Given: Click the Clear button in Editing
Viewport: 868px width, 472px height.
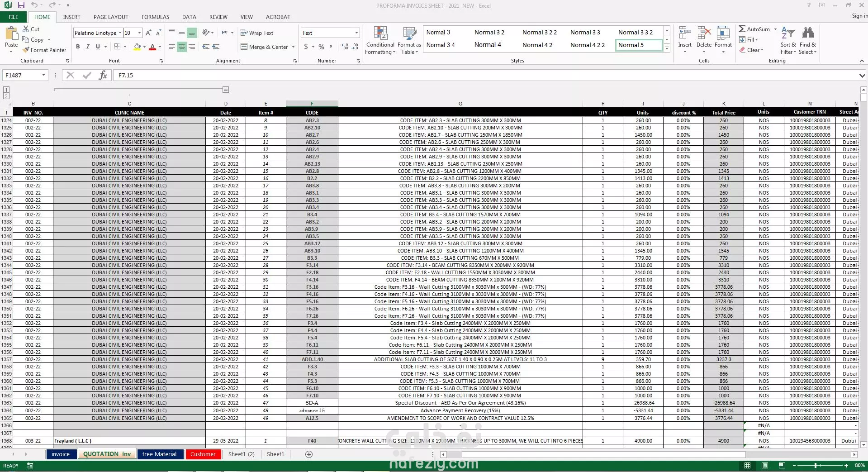Looking at the screenshot, I should (x=752, y=50).
